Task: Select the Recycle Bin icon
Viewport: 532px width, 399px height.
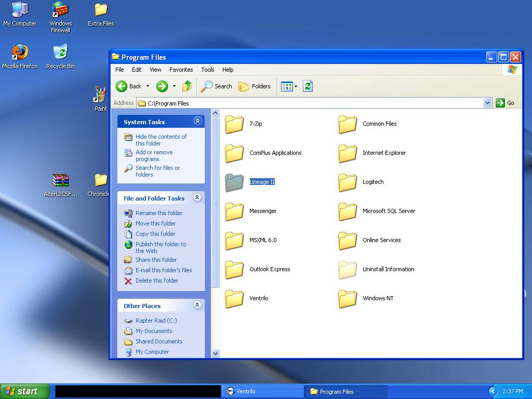Action: pyautogui.click(x=60, y=57)
